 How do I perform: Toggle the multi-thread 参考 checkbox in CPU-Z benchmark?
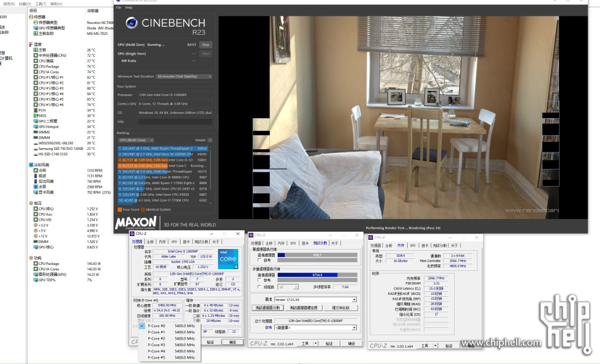[260, 280]
